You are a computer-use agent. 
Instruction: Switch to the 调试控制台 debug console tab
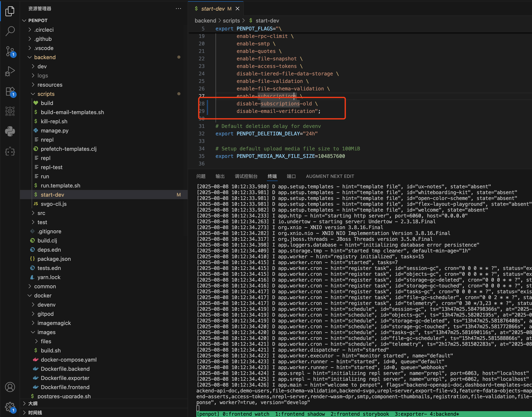click(246, 176)
